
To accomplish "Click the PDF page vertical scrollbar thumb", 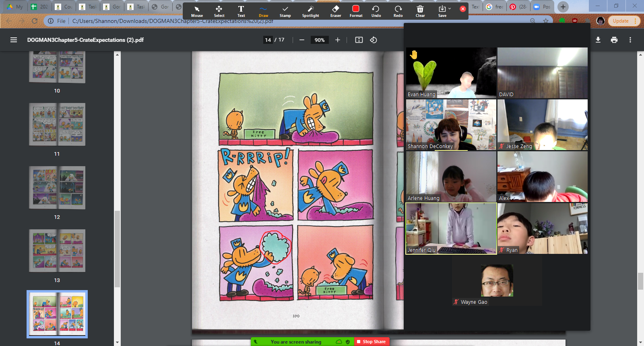I will coord(640,281).
